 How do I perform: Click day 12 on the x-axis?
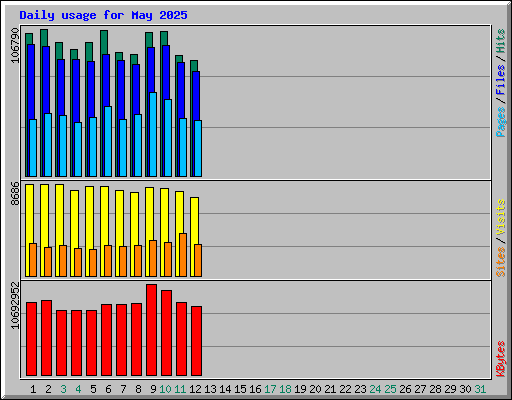click(195, 389)
